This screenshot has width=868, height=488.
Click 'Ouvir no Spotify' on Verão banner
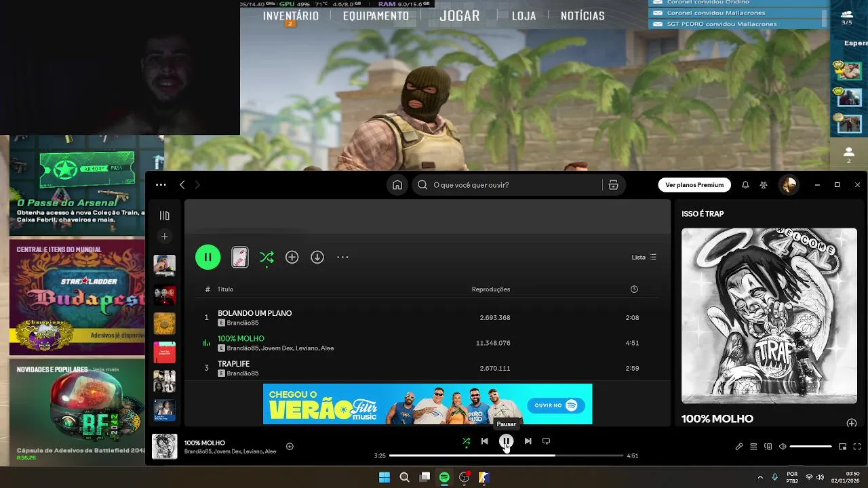point(556,405)
